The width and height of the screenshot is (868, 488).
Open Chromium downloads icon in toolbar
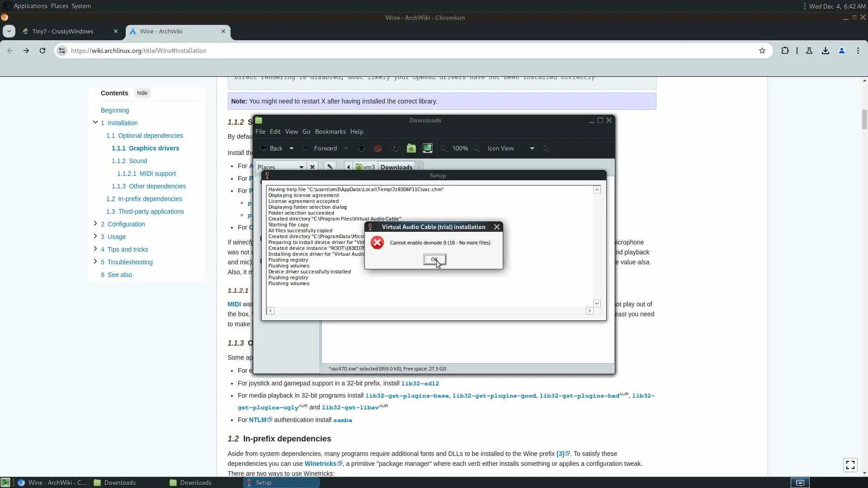(826, 51)
